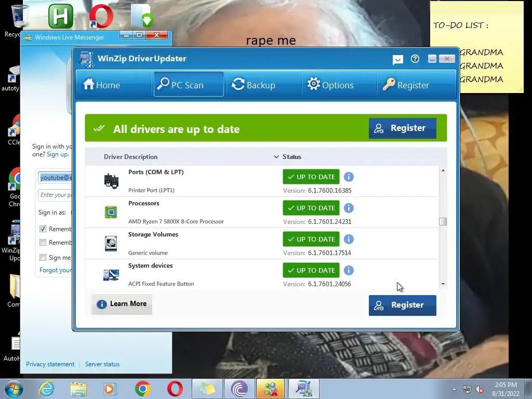Select 'Generic volume' text
This screenshot has height=399, width=532.
(x=148, y=253)
